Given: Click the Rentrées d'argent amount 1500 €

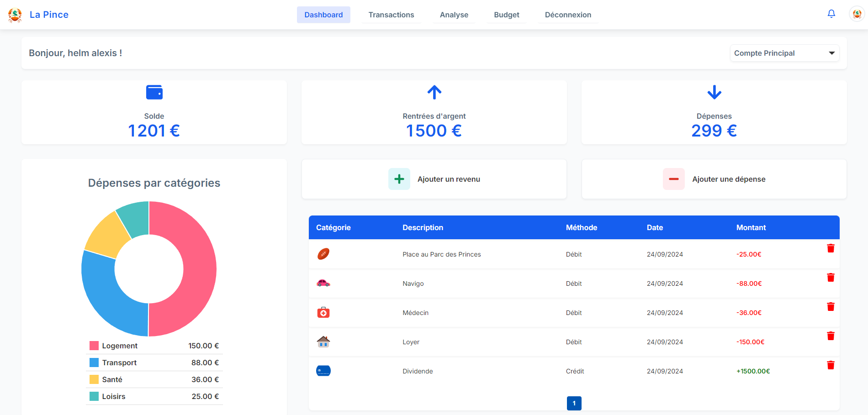Looking at the screenshot, I should tap(434, 131).
